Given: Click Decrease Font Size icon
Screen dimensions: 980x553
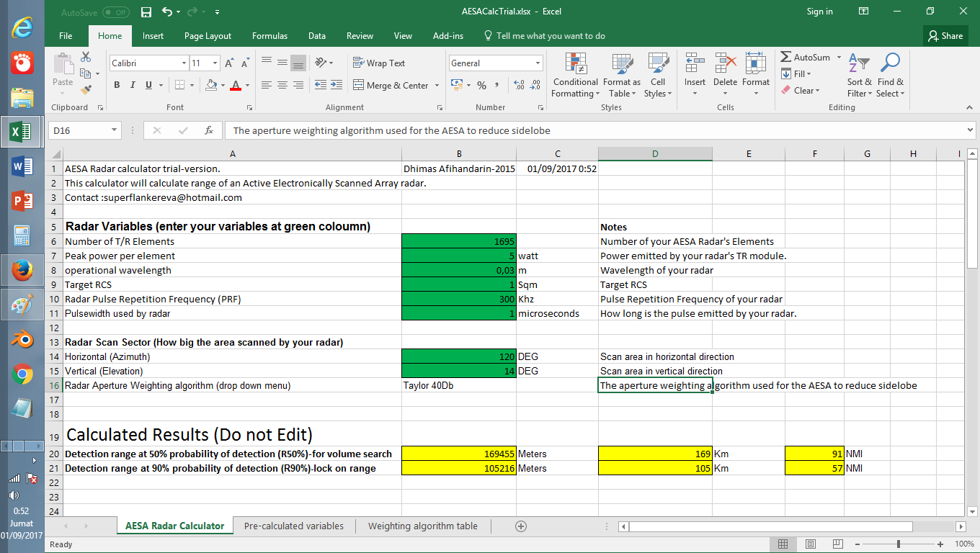Looking at the screenshot, I should 245,63.
